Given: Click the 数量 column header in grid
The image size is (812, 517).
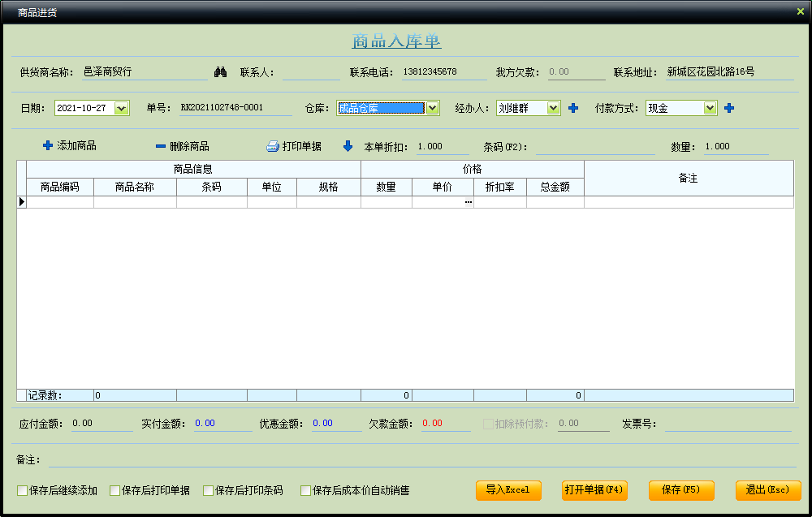Looking at the screenshot, I should click(x=387, y=187).
